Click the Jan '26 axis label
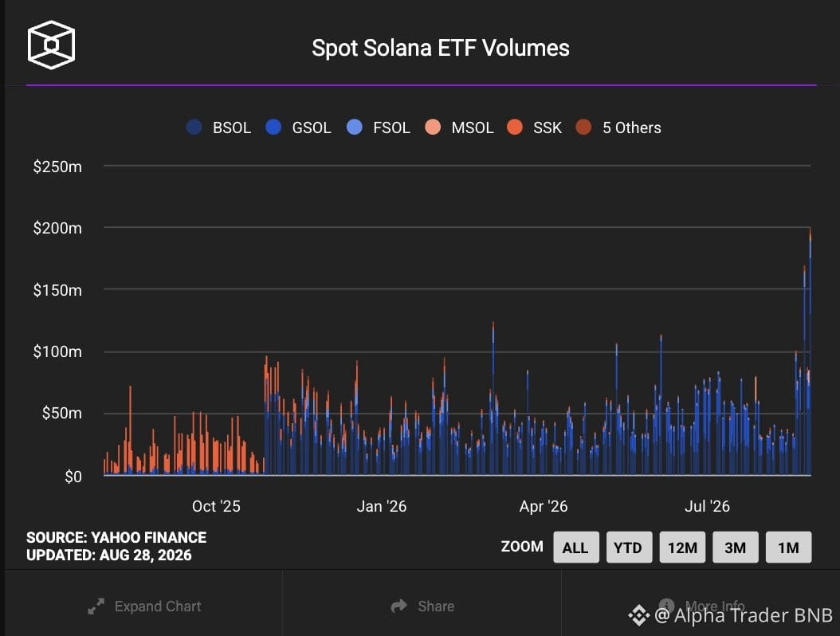 pyautogui.click(x=382, y=506)
